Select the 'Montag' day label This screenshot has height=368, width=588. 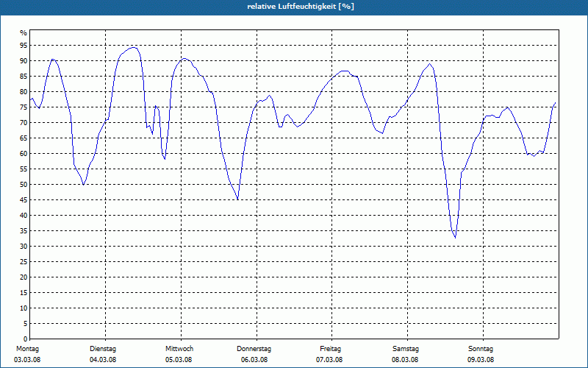tap(27, 349)
